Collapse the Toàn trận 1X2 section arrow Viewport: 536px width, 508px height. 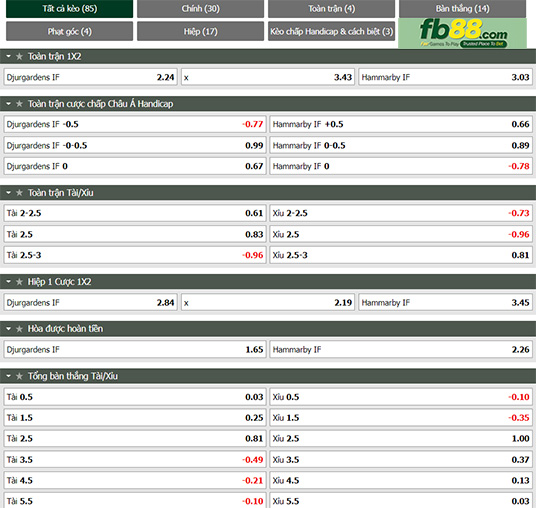click(9, 56)
